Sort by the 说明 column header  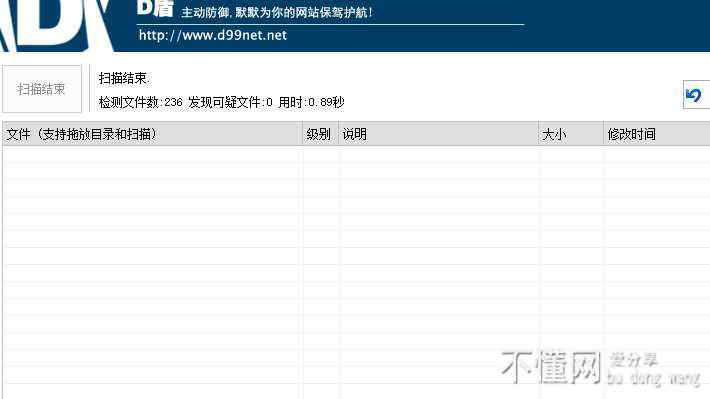(x=438, y=134)
